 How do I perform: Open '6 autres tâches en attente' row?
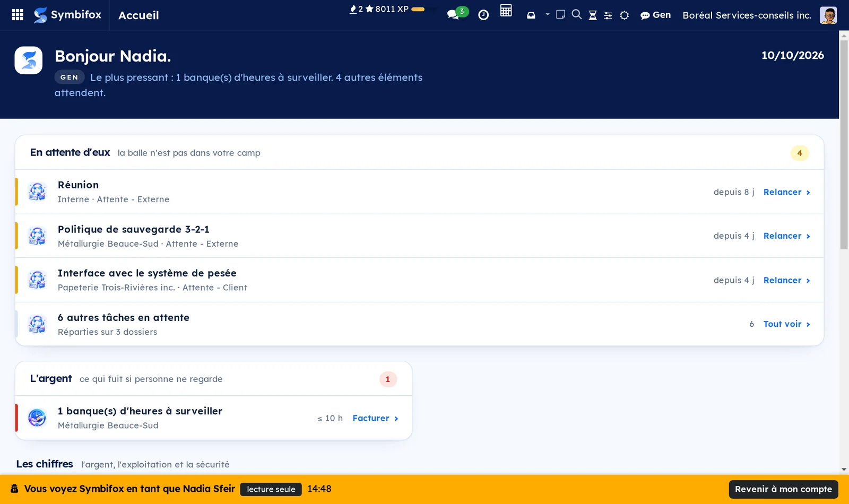click(419, 324)
